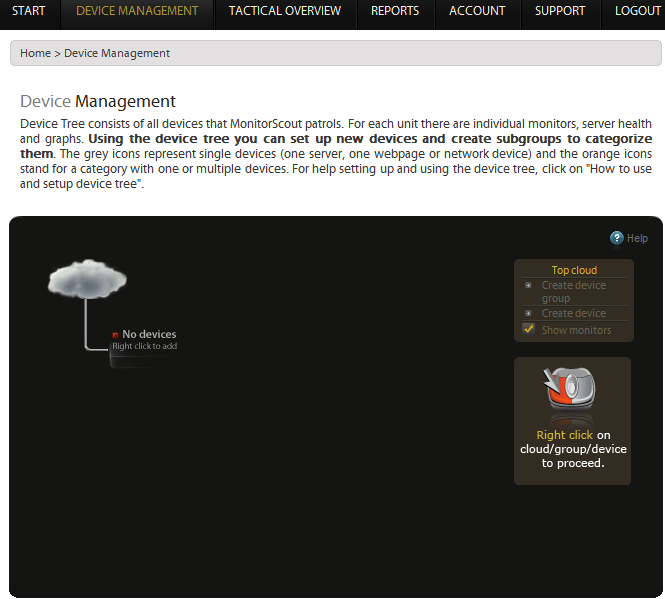Toggle the Show monitors checkbox

(529, 329)
